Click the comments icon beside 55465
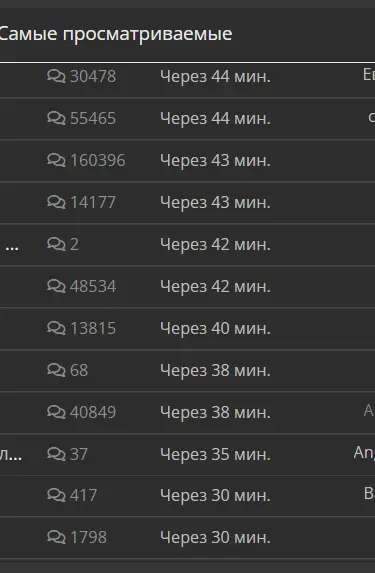This screenshot has height=573, width=375. click(x=56, y=118)
